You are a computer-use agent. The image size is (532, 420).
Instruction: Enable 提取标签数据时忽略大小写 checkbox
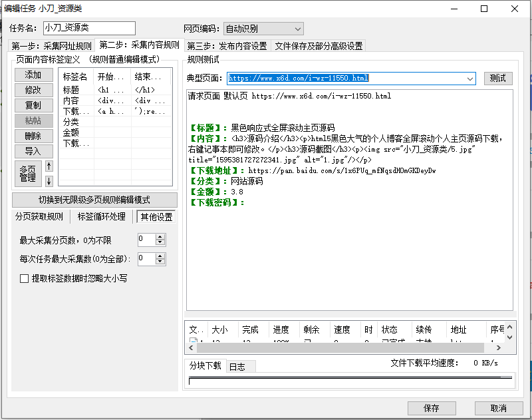click(x=25, y=278)
